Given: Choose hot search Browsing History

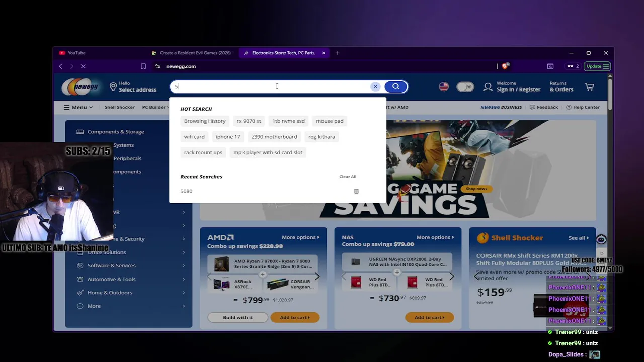Looking at the screenshot, I should click(x=205, y=121).
